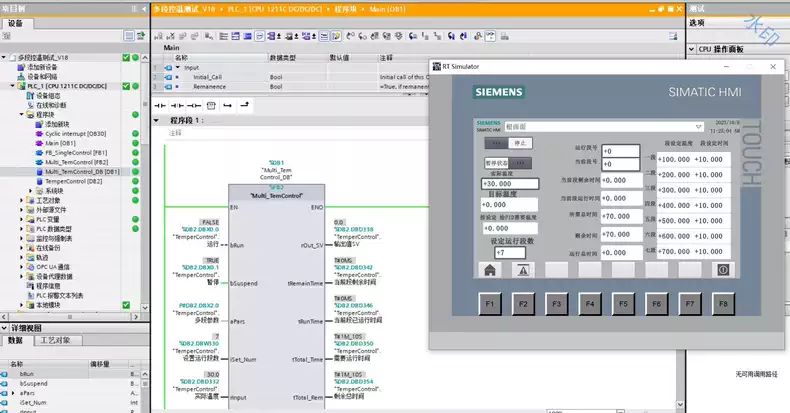Open the HMI home screen icon
Image resolution: width=790 pixels, height=413 pixels.
point(490,270)
